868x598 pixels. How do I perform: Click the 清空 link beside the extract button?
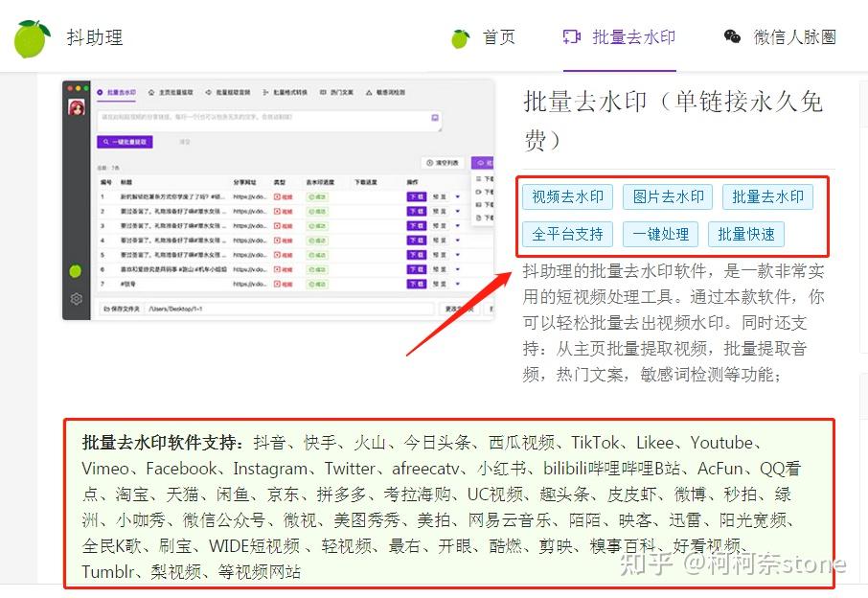tap(185, 142)
